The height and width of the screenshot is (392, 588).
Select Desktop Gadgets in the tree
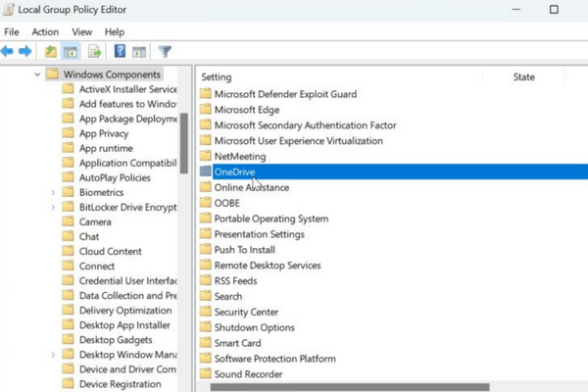point(116,339)
